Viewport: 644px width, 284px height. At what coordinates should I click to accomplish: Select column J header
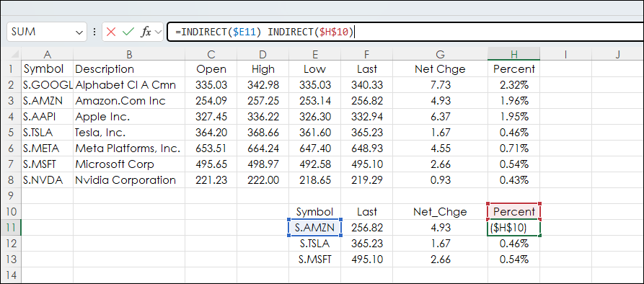[x=618, y=54]
